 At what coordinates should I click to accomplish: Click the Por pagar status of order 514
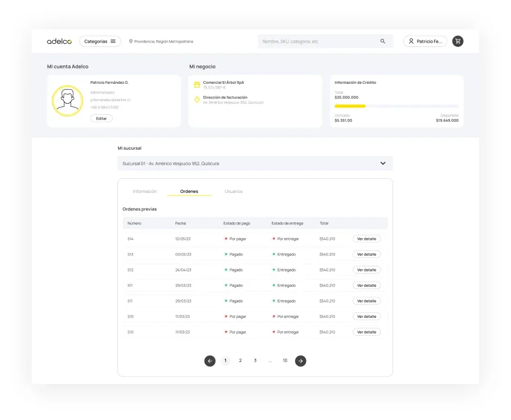(235, 239)
